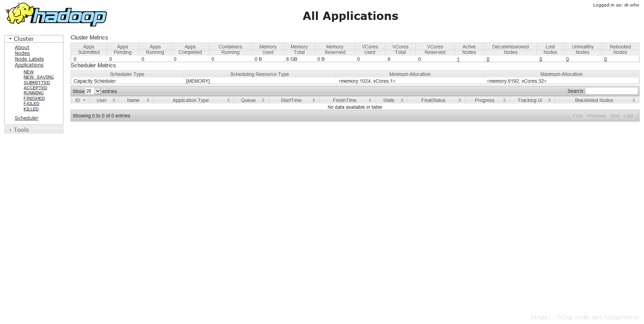Sort table by Tracking UI column
The height and width of the screenshot is (324, 644).
[532, 100]
